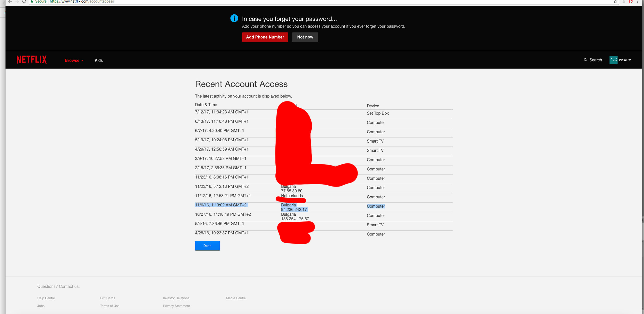The width and height of the screenshot is (644, 314).
Task: Open the Media Centre link
Action: click(236, 298)
